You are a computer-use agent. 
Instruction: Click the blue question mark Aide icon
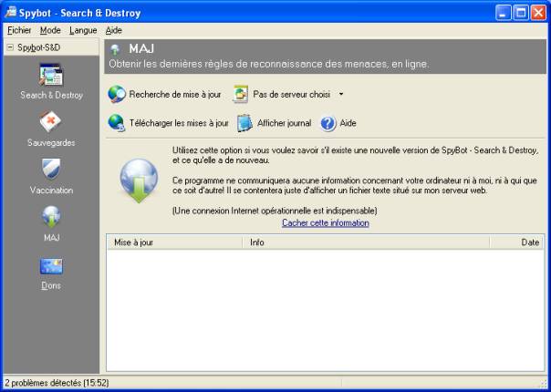point(328,124)
